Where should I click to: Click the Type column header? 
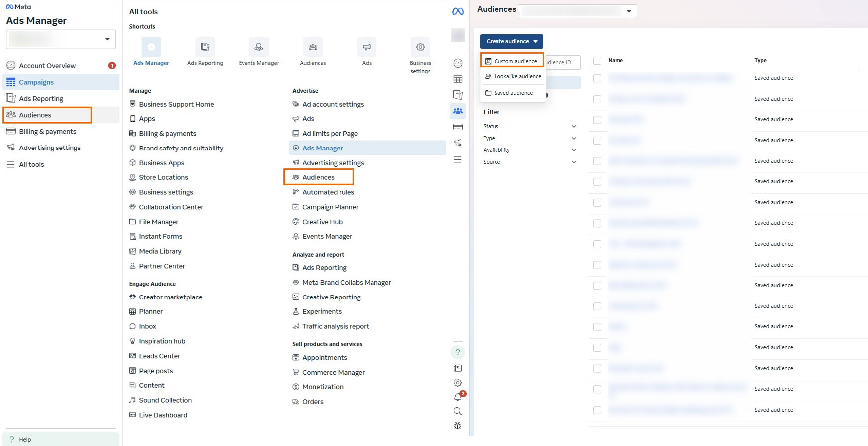click(760, 60)
